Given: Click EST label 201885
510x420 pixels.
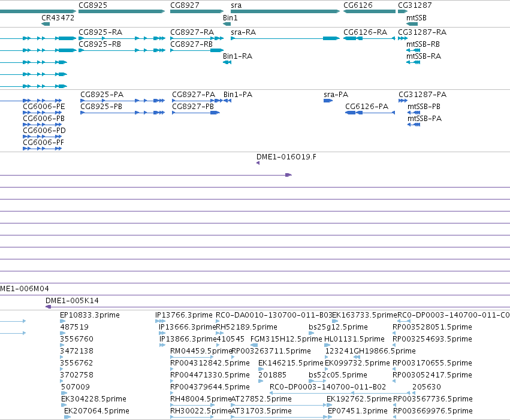Looking at the screenshot, I should point(272,375).
